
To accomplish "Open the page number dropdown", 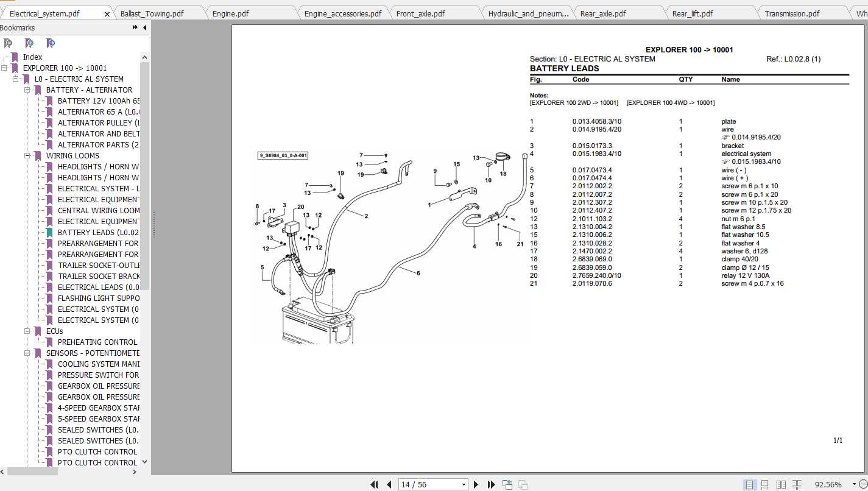I will [464, 485].
